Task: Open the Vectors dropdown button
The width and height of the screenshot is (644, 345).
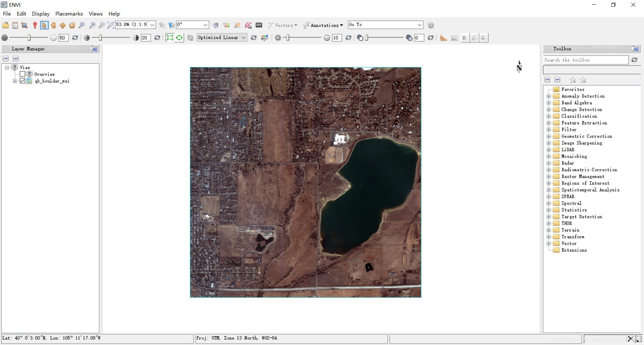Action: point(282,25)
